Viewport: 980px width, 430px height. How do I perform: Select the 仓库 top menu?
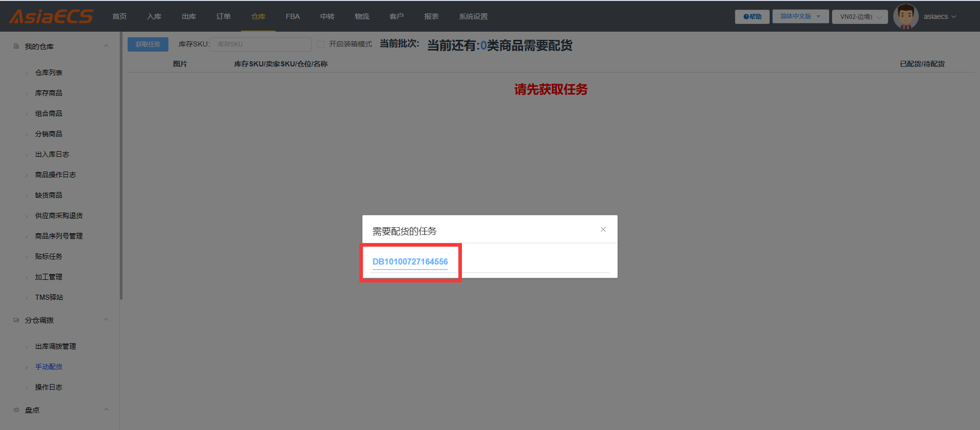click(x=258, y=16)
